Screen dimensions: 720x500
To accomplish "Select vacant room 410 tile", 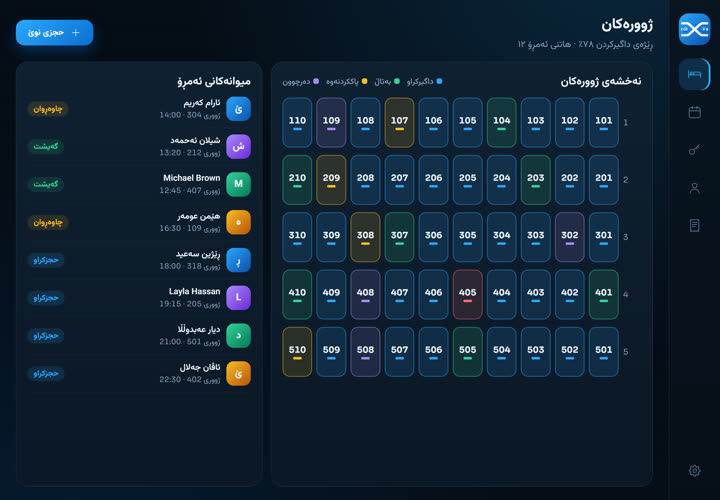I will [297, 295].
